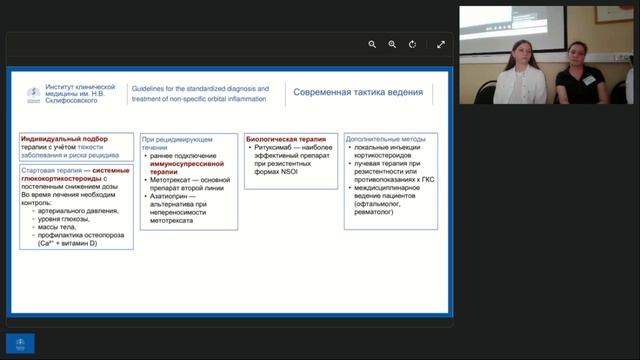This screenshot has height=360, width=640.
Task: Click the rotate/refresh icon in viewer toolbar
Action: tap(412, 44)
